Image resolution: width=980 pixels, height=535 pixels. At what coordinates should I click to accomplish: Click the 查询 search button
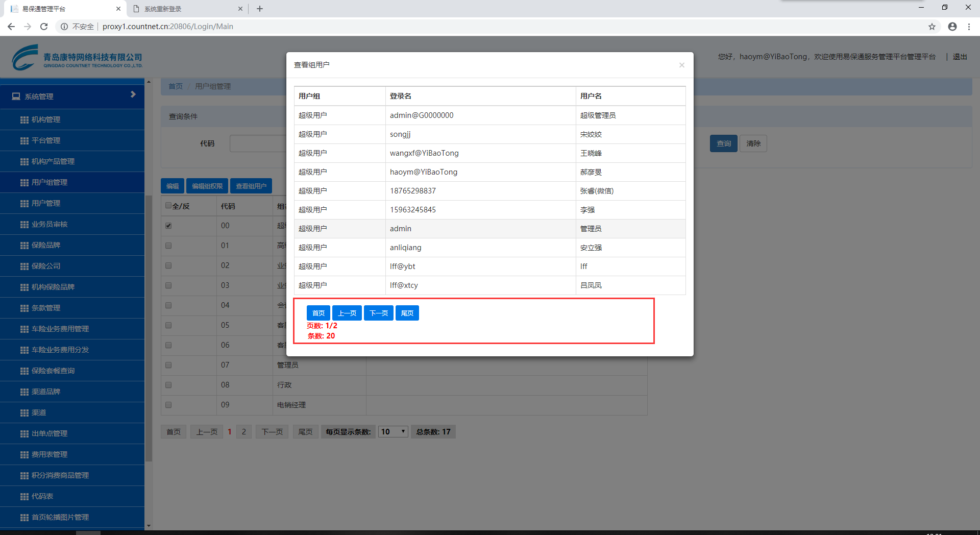point(724,143)
